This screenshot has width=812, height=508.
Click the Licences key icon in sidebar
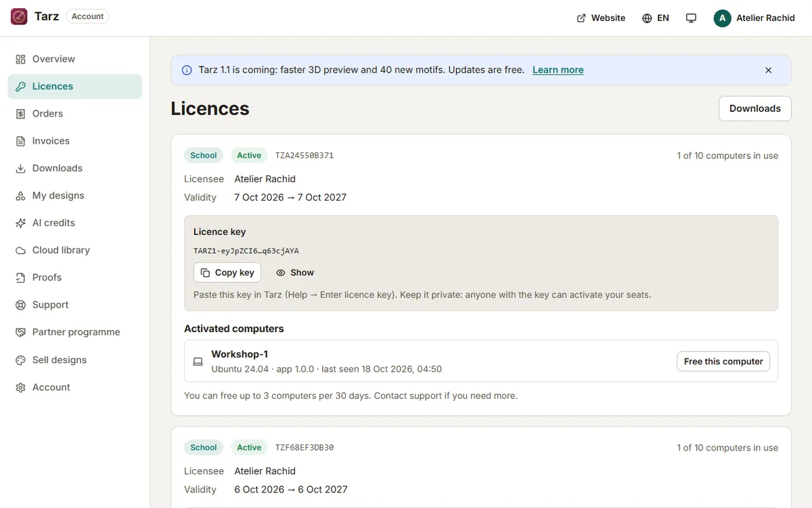20,86
